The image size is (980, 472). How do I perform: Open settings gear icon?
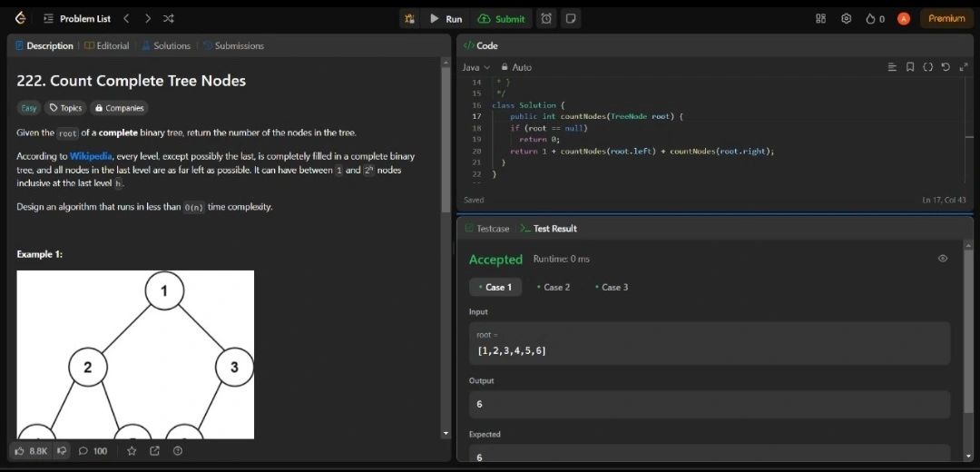847,19
